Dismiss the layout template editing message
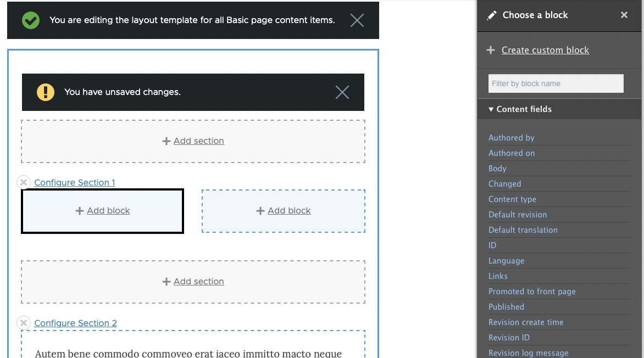Screen dimensions: 644x358 click(x=357, y=20)
